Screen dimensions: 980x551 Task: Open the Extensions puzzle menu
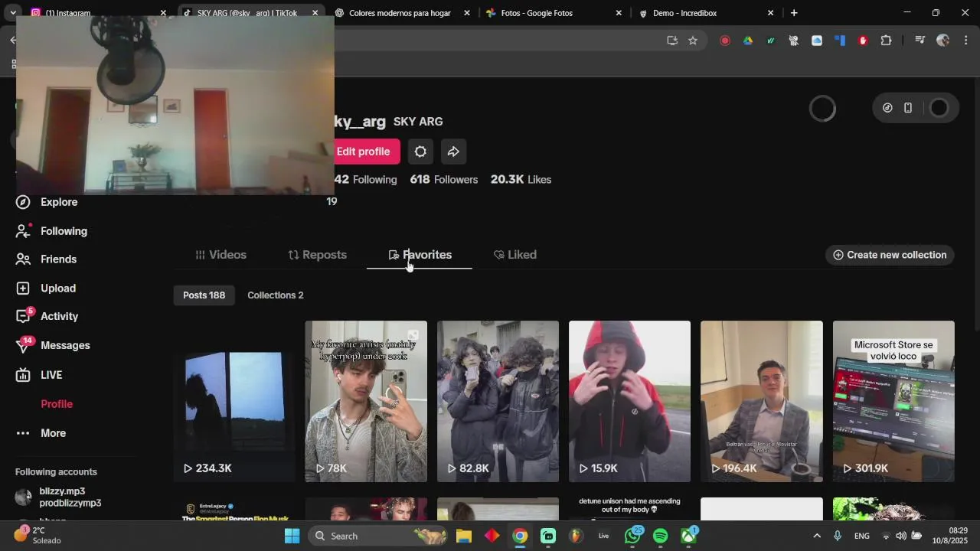coord(887,41)
